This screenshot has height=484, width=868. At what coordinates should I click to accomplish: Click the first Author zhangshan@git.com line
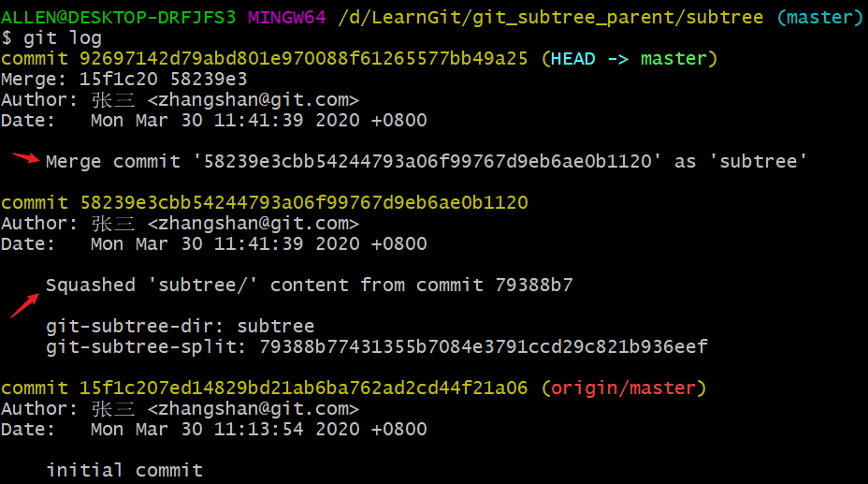tap(180, 99)
